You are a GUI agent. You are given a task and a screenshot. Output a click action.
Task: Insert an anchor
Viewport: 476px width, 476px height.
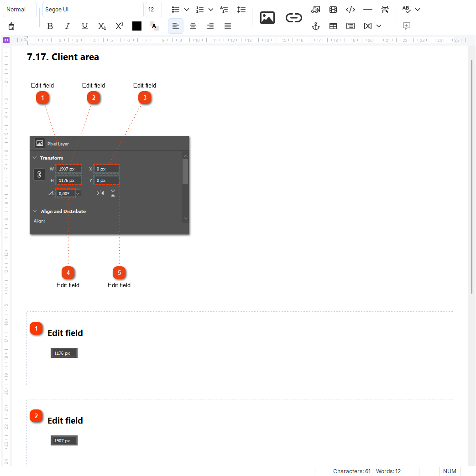(316, 26)
